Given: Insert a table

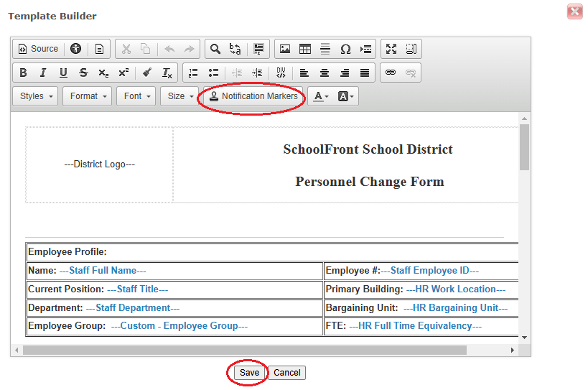Looking at the screenshot, I should point(305,49).
